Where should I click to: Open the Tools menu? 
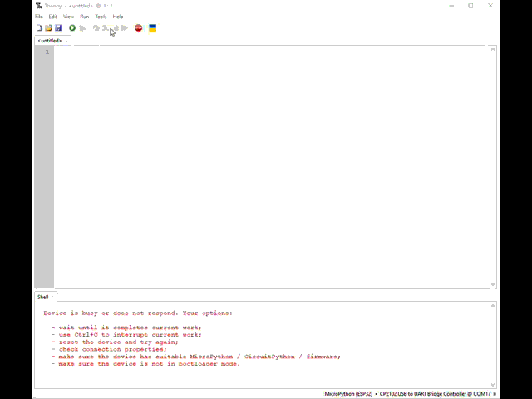101,17
